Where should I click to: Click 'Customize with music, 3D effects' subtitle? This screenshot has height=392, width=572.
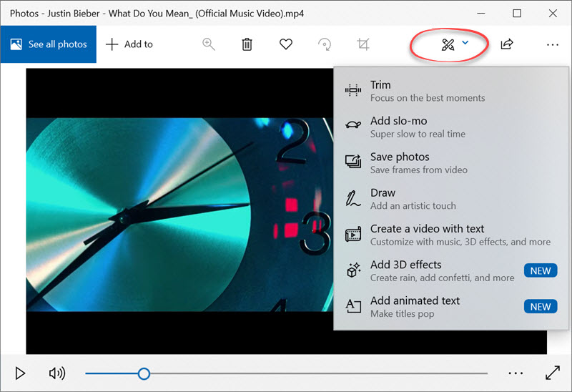coord(460,242)
